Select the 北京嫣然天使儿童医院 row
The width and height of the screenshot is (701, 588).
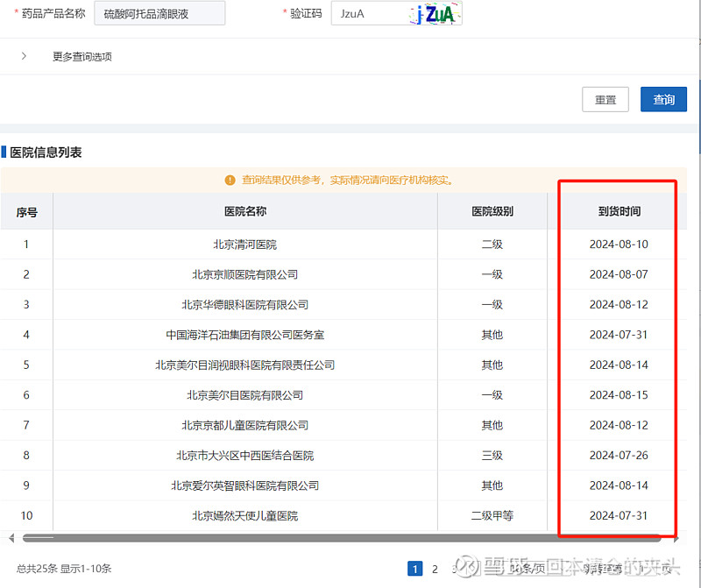point(245,515)
